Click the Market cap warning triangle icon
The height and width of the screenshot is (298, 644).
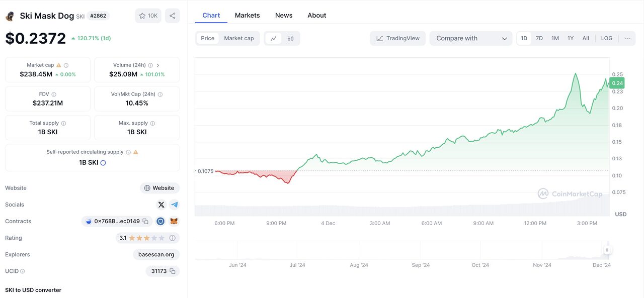(x=59, y=65)
